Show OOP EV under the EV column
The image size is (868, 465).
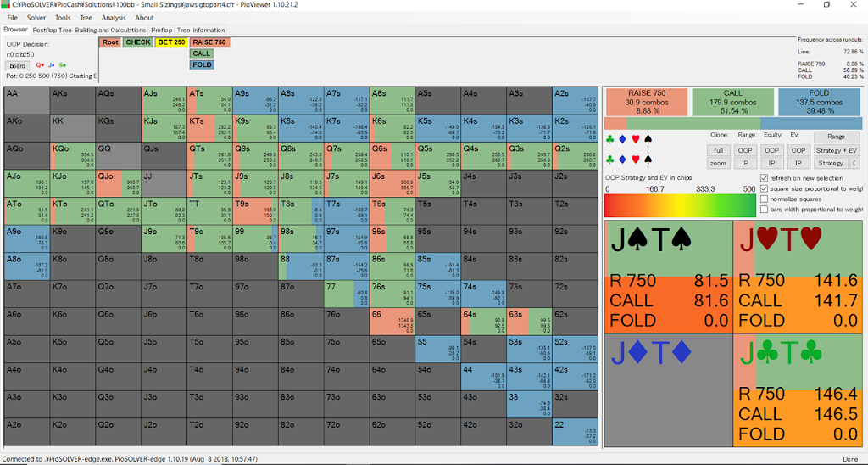click(x=798, y=150)
